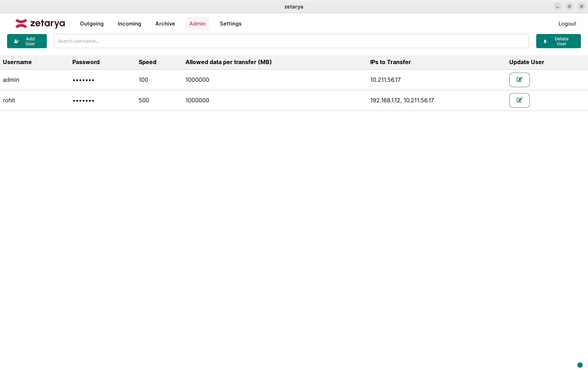Maximize the zetarya window
This screenshot has height=373, width=588.
click(569, 6)
